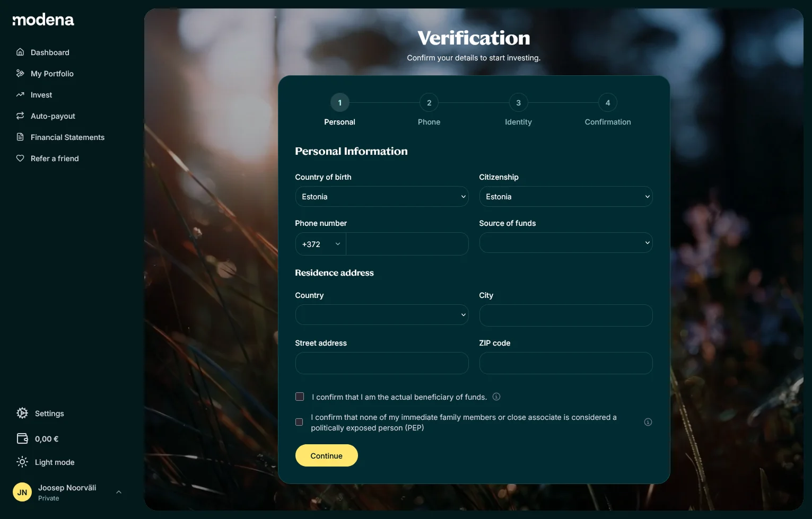Viewport: 812px width, 519px height.
Task: Click the Settings gear icon
Action: pyautogui.click(x=22, y=413)
